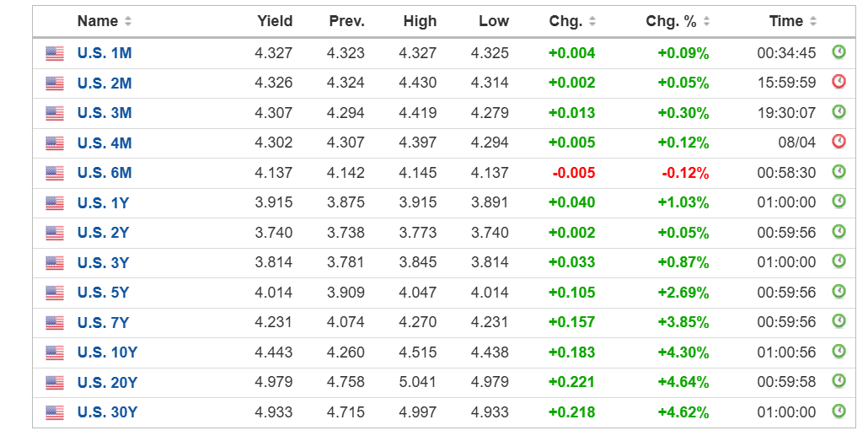Image resolution: width=868 pixels, height=441 pixels.
Task: Open the U.S. 10Y bond link
Action: point(107,352)
